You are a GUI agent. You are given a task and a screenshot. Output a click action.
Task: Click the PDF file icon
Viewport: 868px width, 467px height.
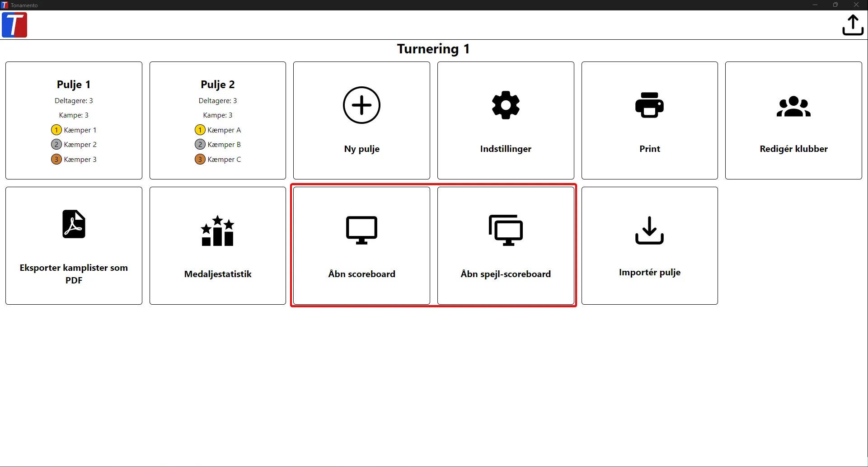[x=74, y=224]
